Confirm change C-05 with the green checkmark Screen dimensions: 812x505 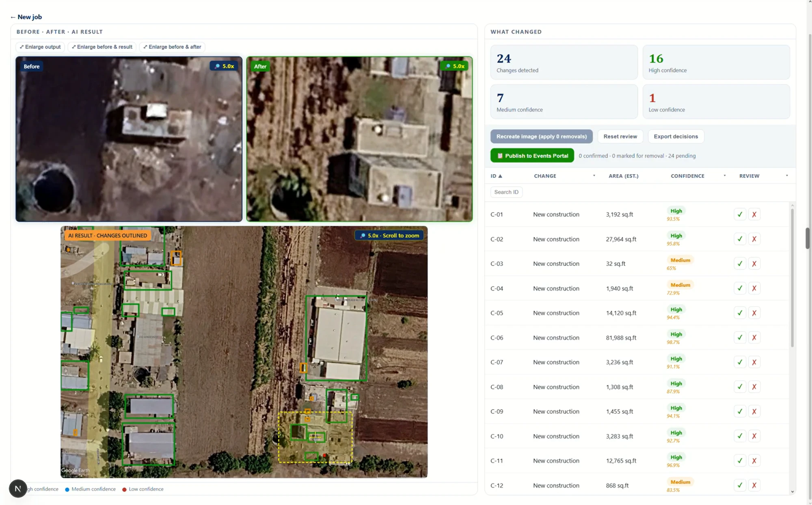point(740,313)
